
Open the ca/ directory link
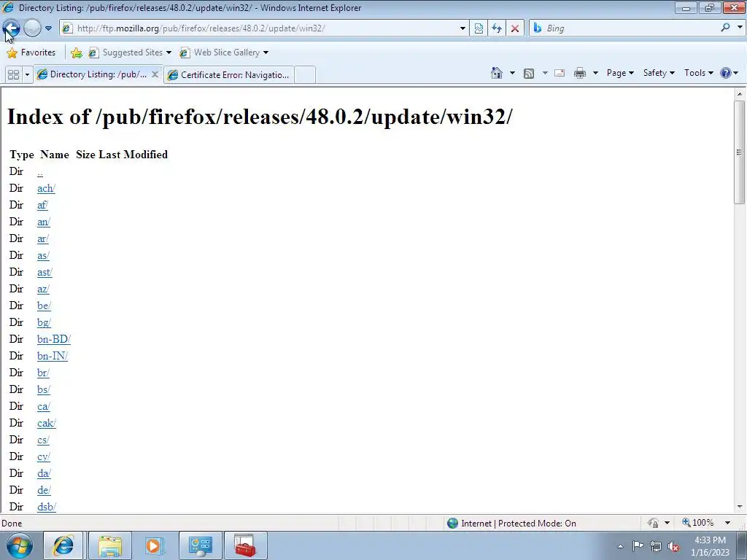(43, 406)
